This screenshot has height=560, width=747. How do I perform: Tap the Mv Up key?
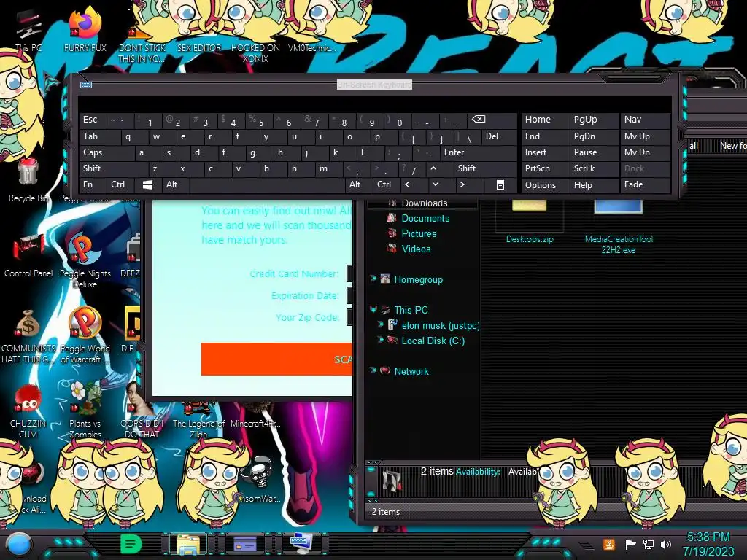(x=645, y=136)
